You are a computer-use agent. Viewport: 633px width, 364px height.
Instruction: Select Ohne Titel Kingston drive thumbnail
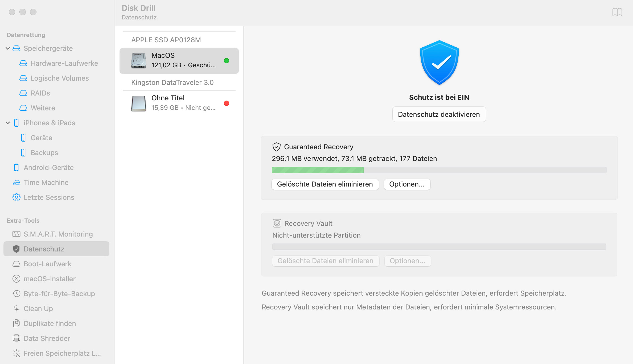click(x=139, y=103)
